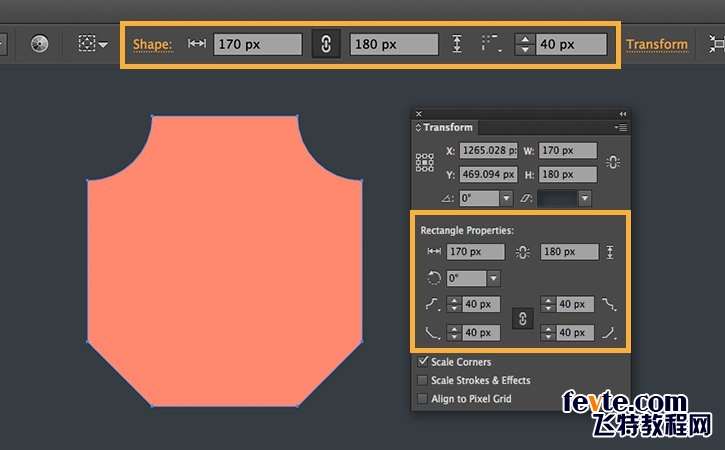Open the Select Similar Objects dropdown

click(92, 44)
